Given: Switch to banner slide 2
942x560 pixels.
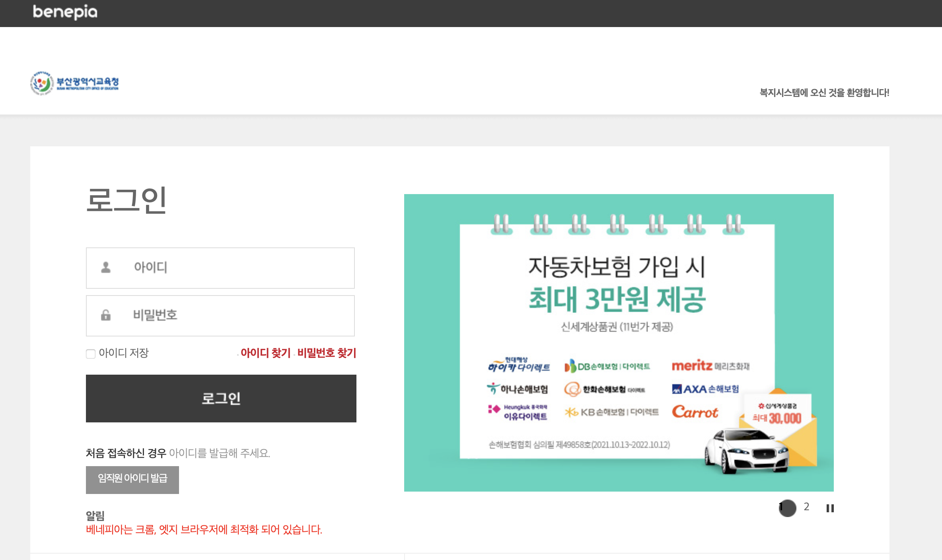Looking at the screenshot, I should click(806, 507).
